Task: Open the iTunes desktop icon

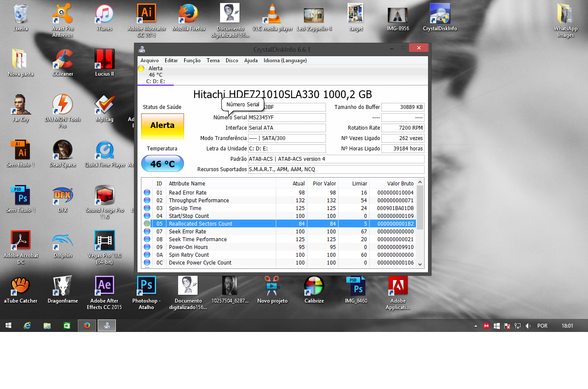Action: [104, 18]
